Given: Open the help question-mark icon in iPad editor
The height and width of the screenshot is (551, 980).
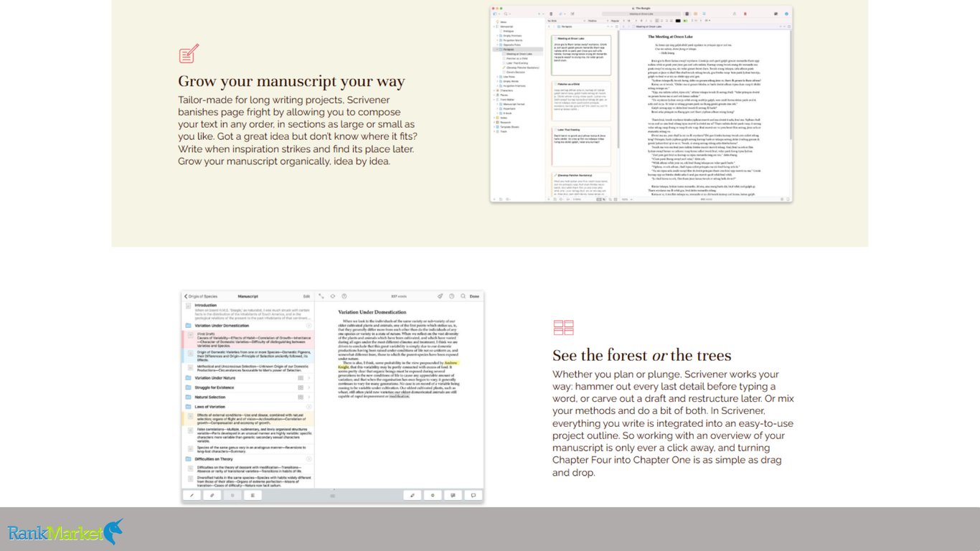Looking at the screenshot, I should pos(344,296).
